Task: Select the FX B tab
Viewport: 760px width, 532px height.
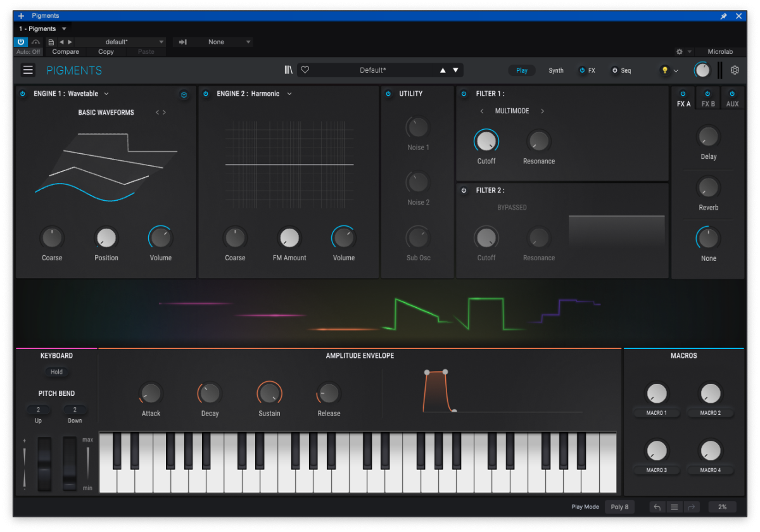Action: [708, 104]
